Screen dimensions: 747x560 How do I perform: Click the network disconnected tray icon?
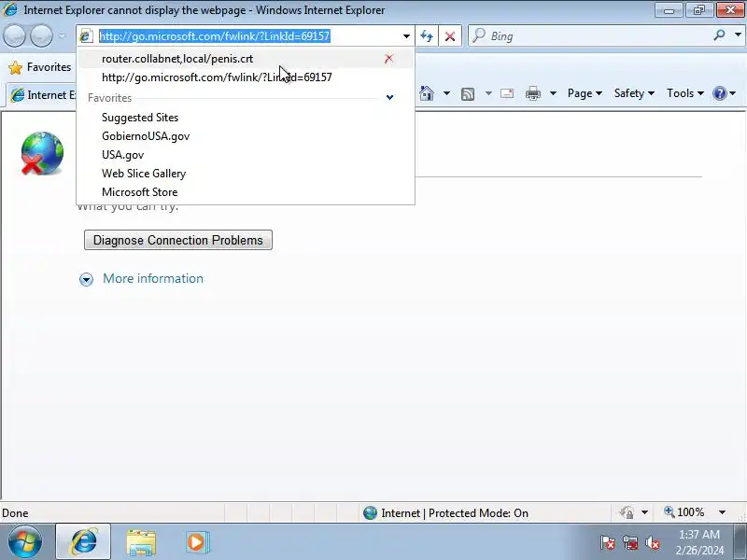pyautogui.click(x=629, y=542)
